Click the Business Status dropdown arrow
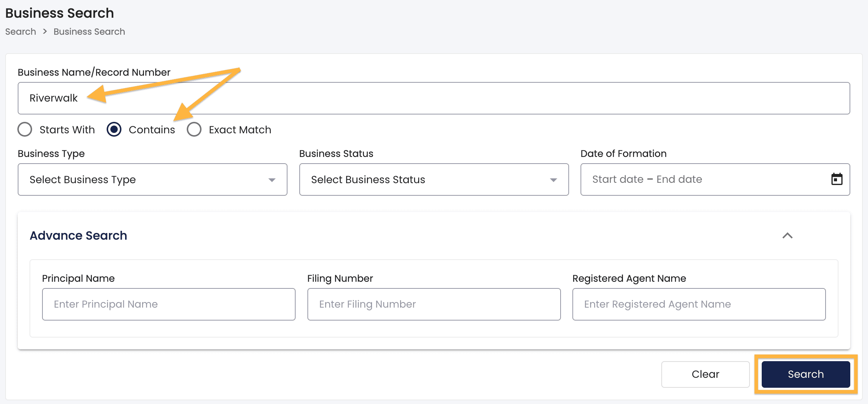Screen dimensions: 868x404 pyautogui.click(x=553, y=180)
